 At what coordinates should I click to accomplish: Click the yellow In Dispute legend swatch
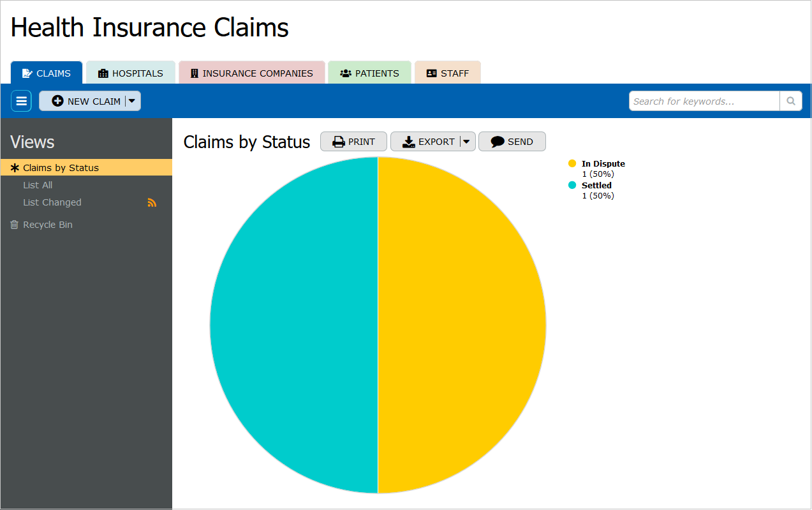572,163
